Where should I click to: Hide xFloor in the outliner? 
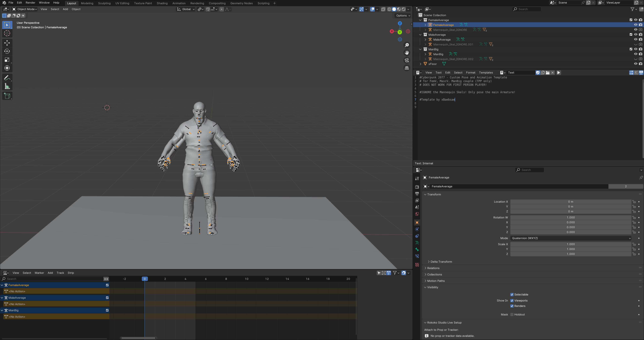[635, 64]
